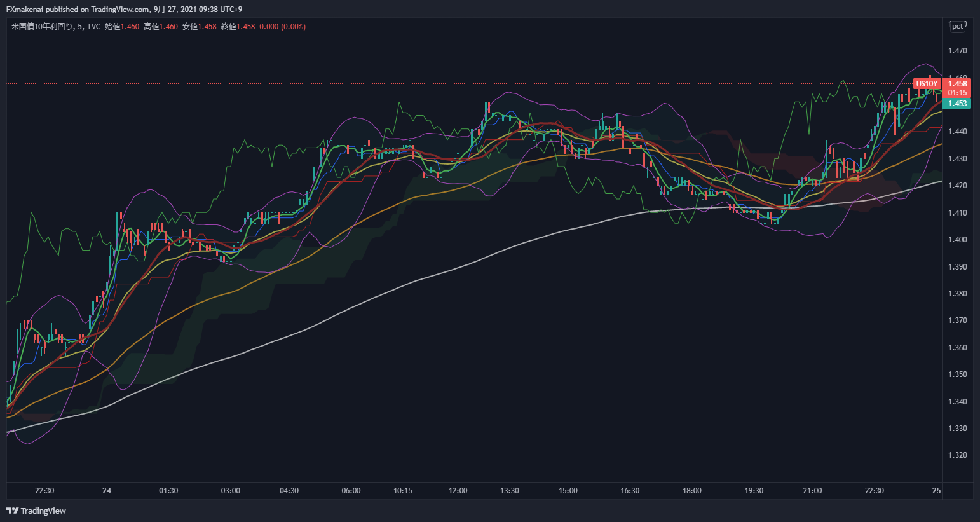Click the 1.470 price axis label
Viewport: 980px width, 522px height.
957,51
